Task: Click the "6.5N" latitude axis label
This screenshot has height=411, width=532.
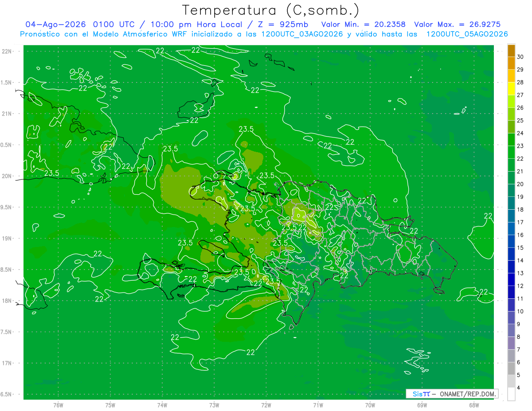Action: coord(7,394)
